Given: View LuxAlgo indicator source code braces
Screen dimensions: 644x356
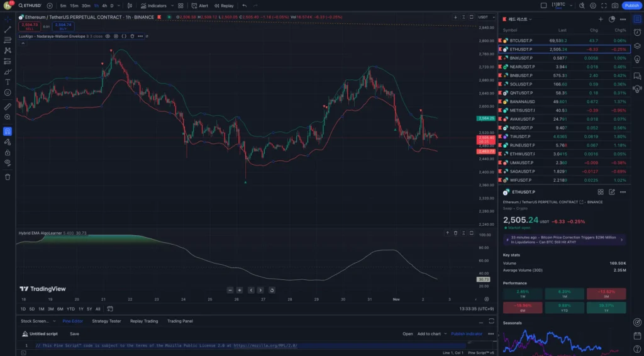Looking at the screenshot, I should (x=124, y=36).
